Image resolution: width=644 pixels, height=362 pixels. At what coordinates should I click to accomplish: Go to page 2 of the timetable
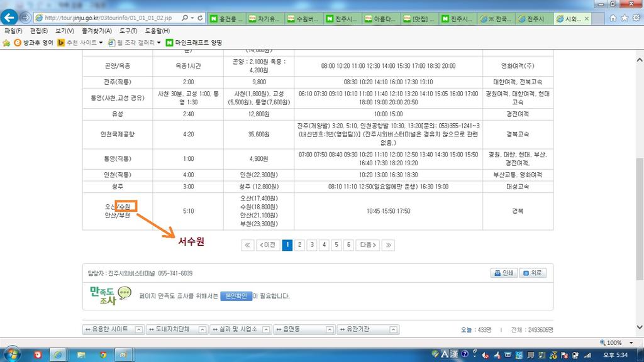tap(300, 245)
